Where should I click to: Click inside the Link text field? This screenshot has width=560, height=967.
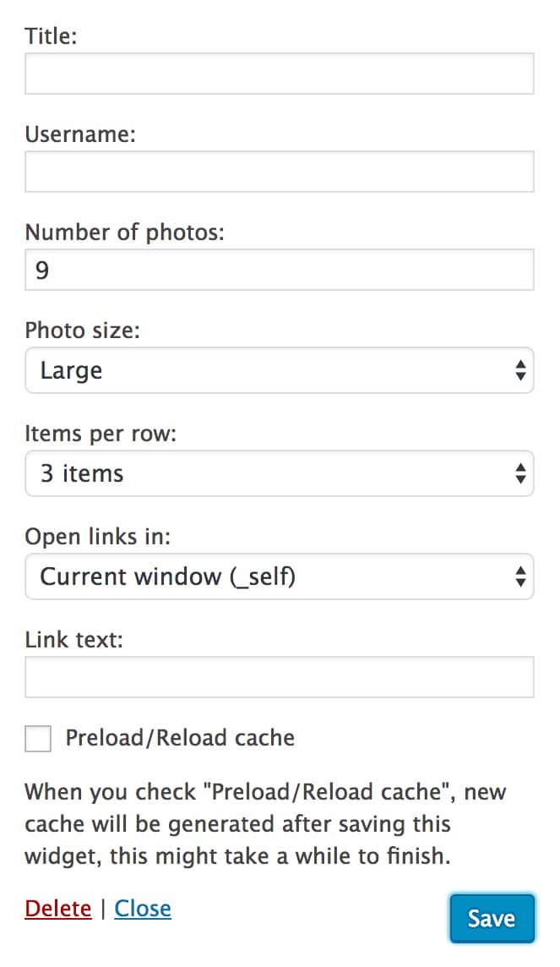(279, 676)
